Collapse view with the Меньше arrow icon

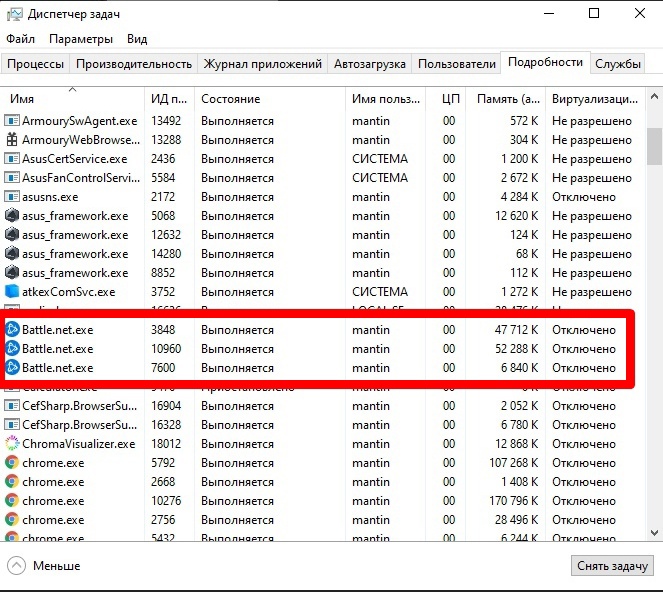click(16, 565)
